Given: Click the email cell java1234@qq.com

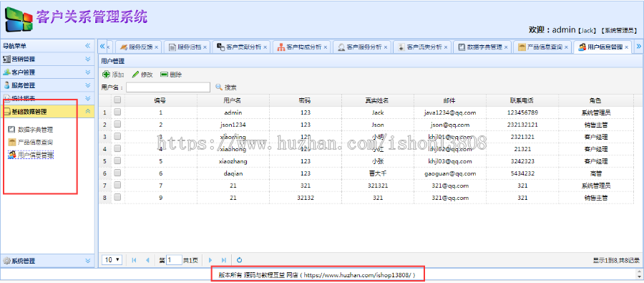Looking at the screenshot, I should coord(450,112).
